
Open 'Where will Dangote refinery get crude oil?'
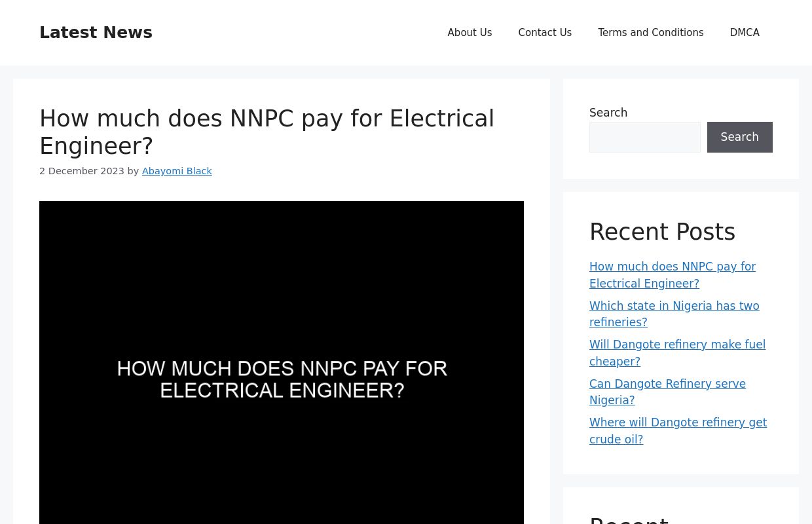(x=678, y=430)
